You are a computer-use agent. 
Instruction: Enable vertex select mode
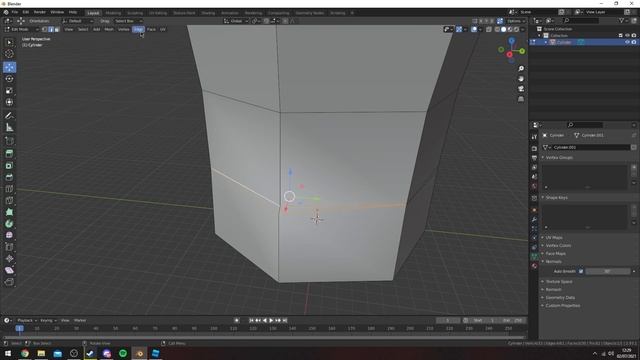(45, 29)
